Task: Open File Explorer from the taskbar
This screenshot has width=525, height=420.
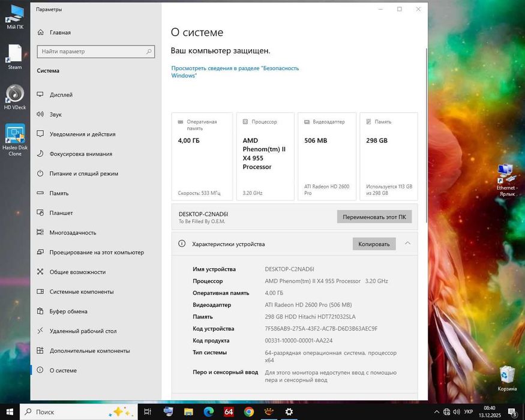Action: [x=188, y=412]
